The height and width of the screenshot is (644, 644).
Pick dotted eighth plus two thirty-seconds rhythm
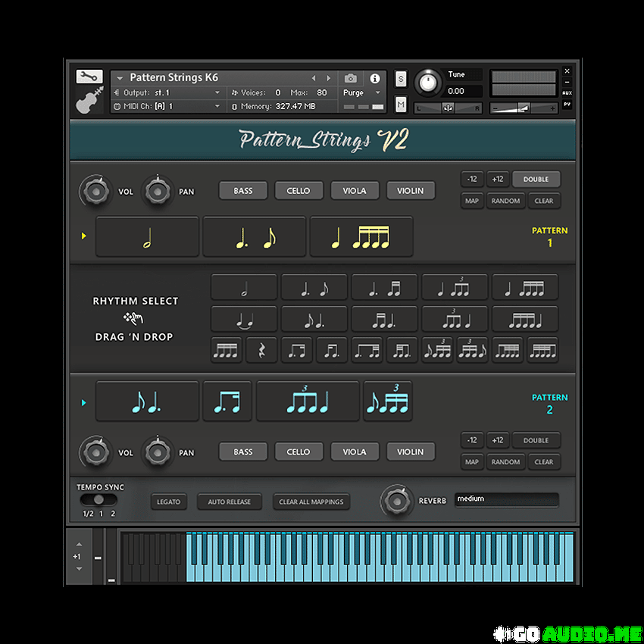367,350
